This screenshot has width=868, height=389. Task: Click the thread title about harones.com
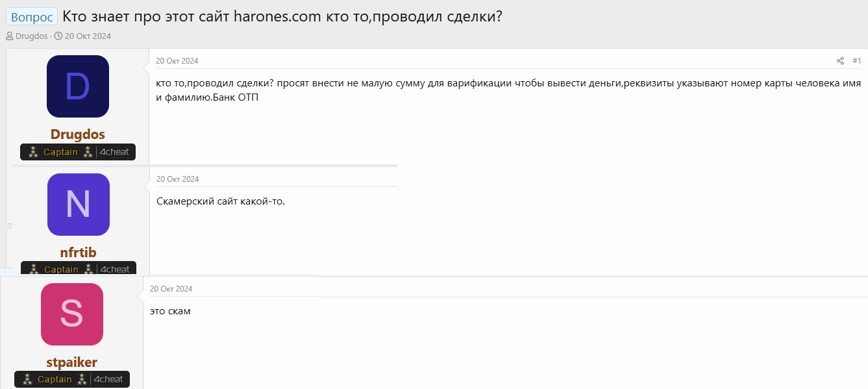tap(282, 17)
